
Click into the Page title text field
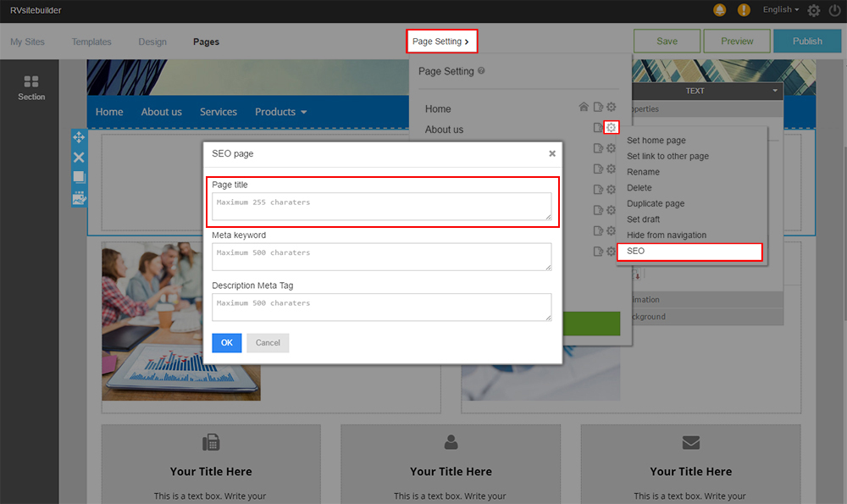click(x=381, y=207)
